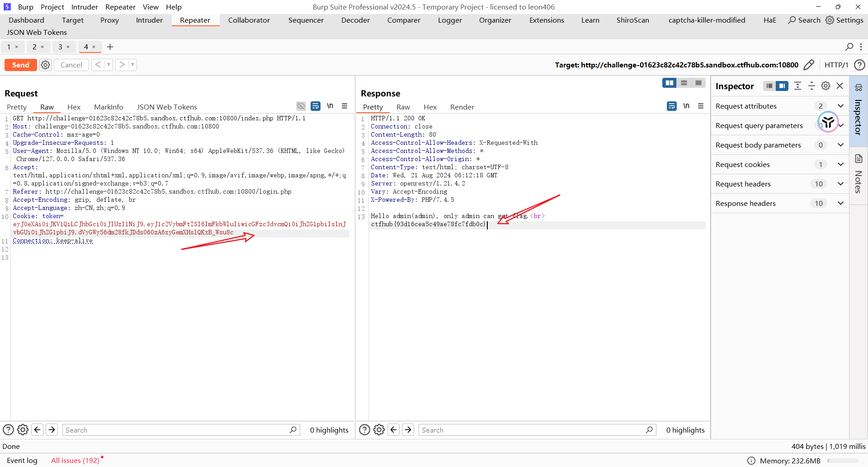Jump to next Response search match

point(408,430)
